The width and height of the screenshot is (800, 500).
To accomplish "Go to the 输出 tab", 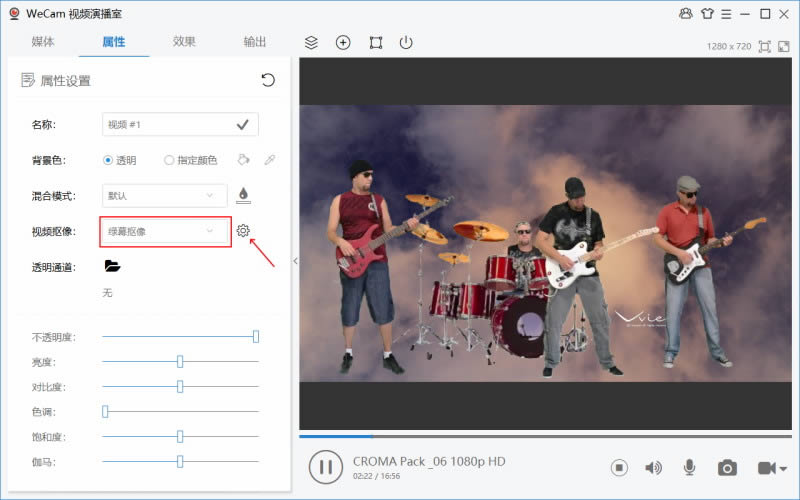I will (x=255, y=42).
